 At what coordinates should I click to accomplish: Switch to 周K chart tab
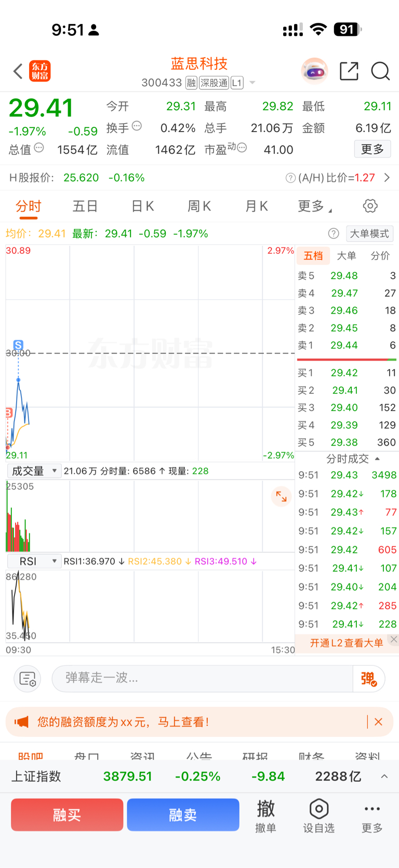tap(199, 206)
